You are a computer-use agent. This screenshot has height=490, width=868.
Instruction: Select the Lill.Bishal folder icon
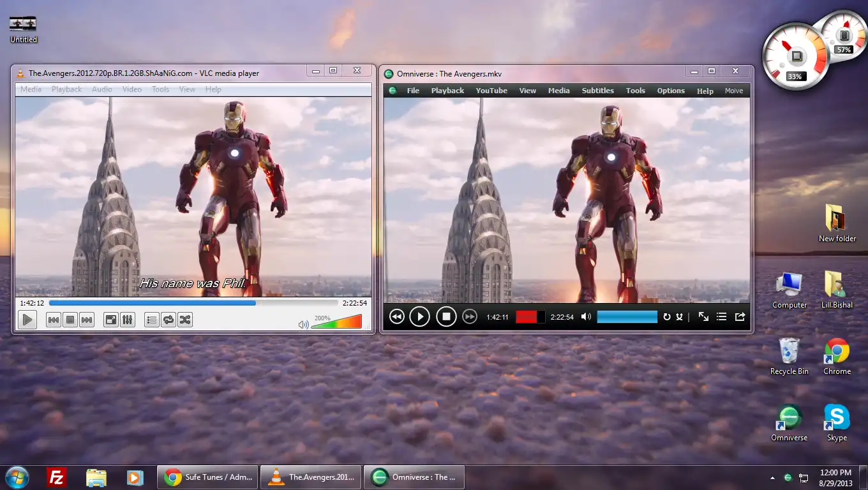coord(837,290)
